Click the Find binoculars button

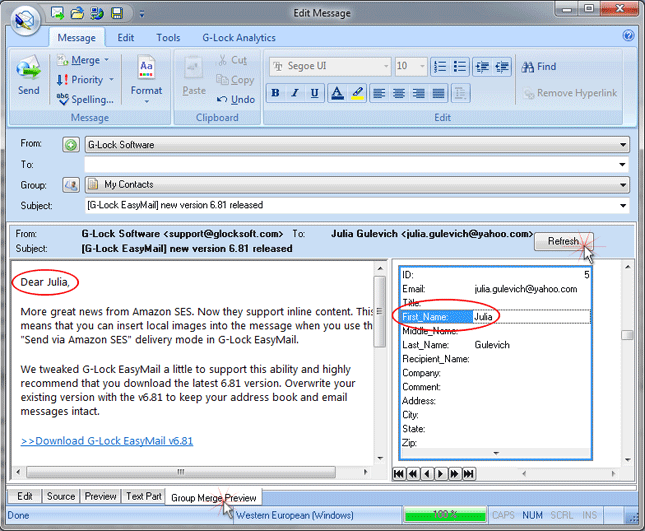tap(539, 67)
